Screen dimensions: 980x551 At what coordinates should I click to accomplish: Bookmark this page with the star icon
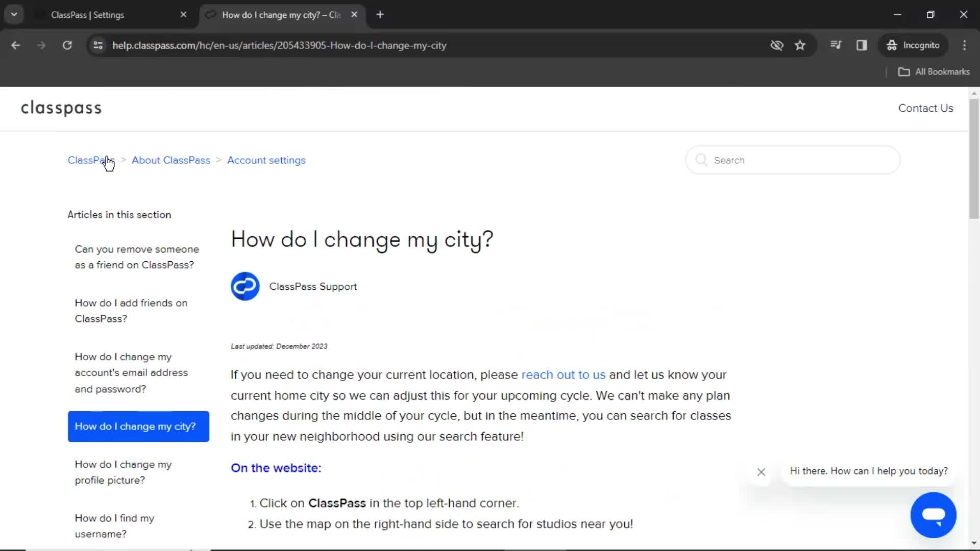coord(800,45)
